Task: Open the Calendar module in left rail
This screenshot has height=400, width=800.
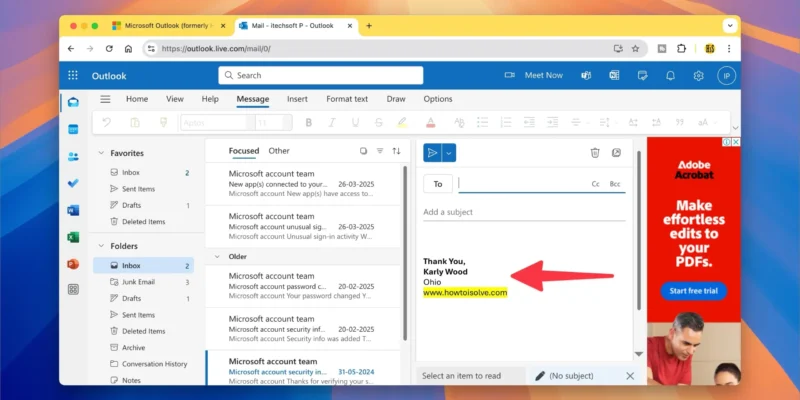Action: [x=73, y=129]
